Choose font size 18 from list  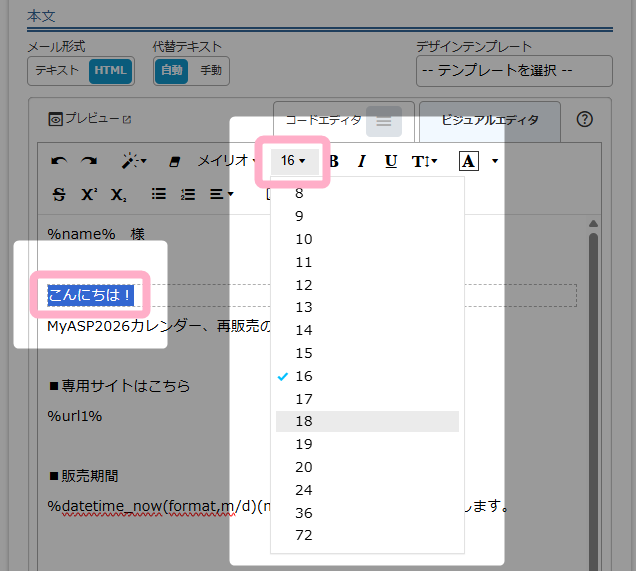(304, 421)
